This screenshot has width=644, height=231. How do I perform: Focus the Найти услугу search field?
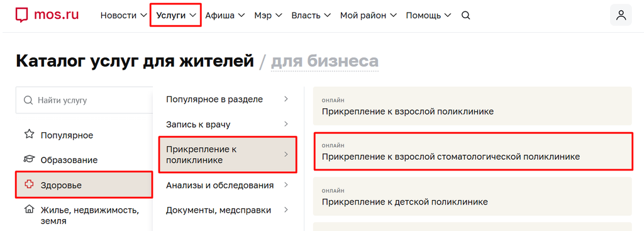(x=85, y=100)
